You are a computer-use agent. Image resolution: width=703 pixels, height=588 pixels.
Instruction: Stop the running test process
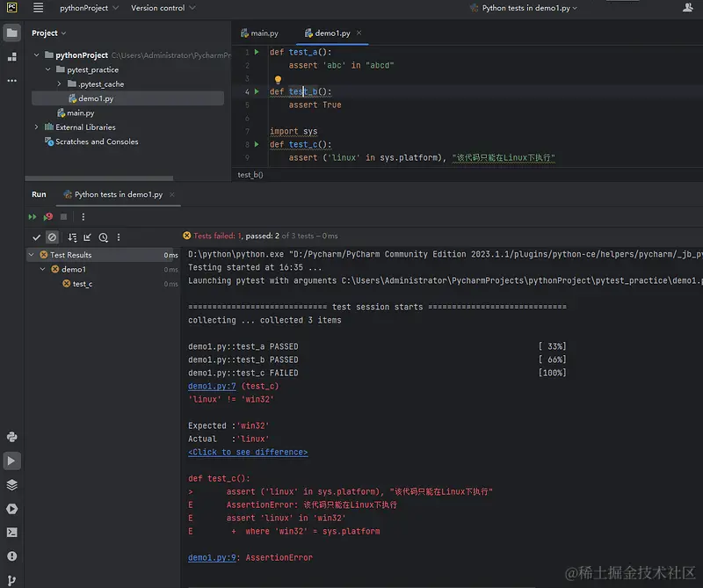click(63, 217)
